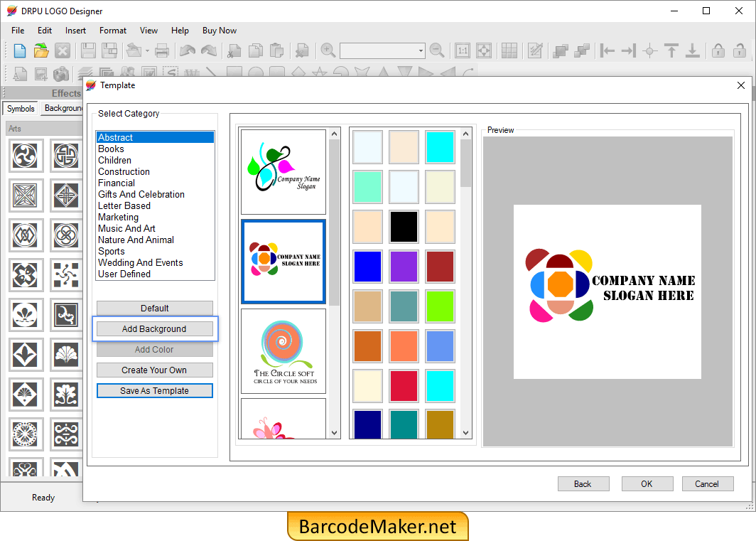Click the Bring to front icon

(x=560, y=50)
